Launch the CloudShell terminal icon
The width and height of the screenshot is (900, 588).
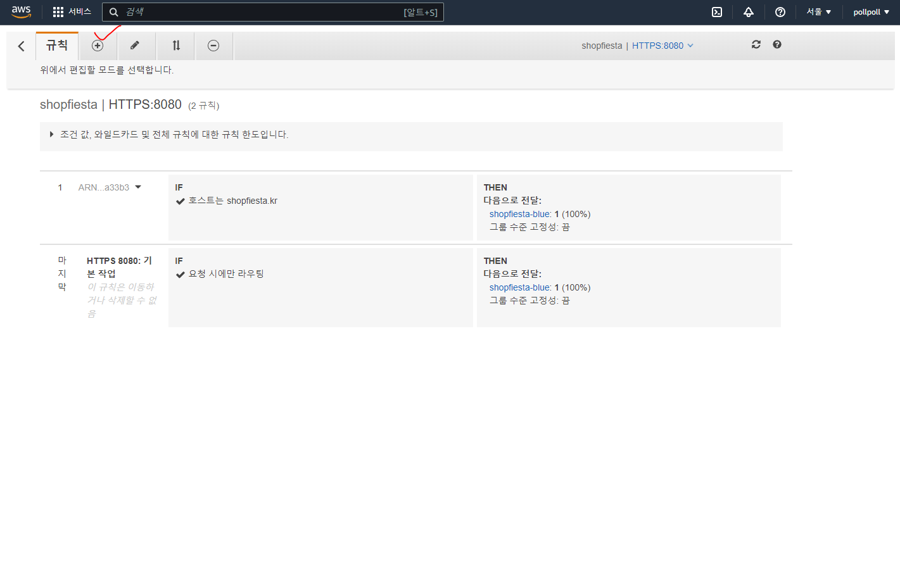717,12
